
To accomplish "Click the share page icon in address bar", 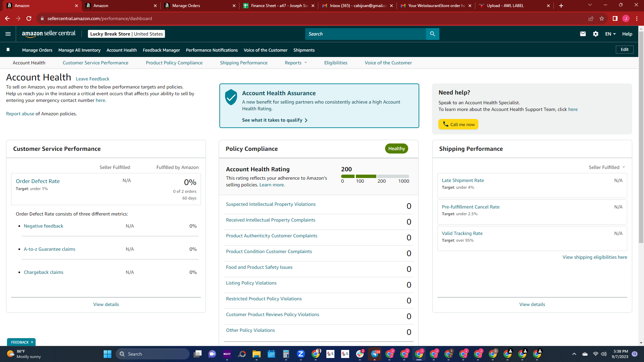I will pos(591,18).
